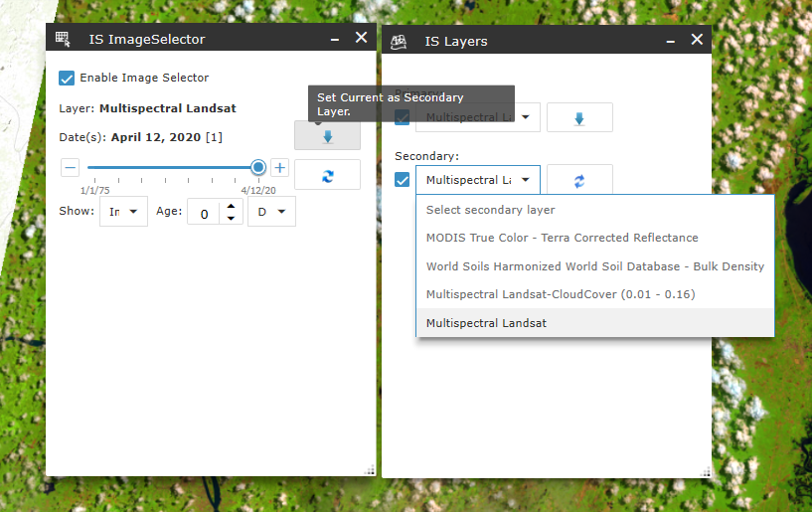Select World Soils Bulk Density layer option
Viewport: 812px width, 512px height.
tap(595, 266)
